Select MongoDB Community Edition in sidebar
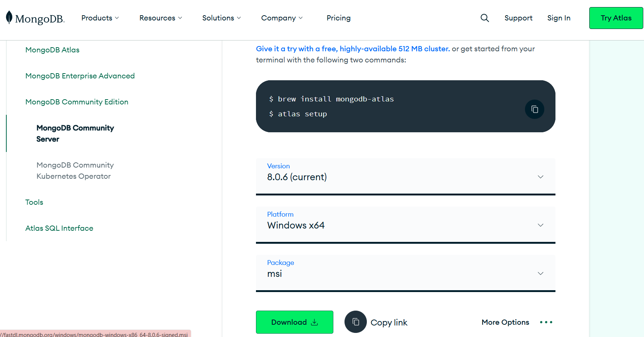Screen dimensions: 644x337 [77, 102]
